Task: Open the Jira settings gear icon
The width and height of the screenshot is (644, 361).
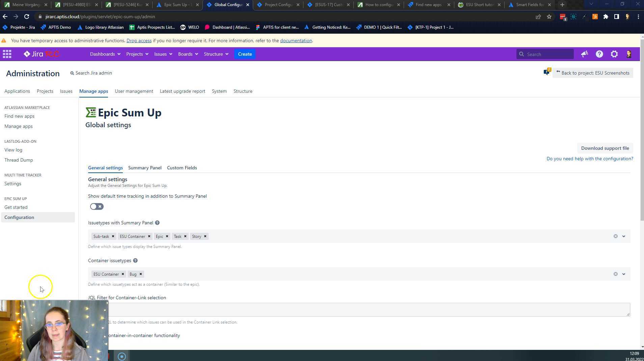Action: click(x=614, y=54)
